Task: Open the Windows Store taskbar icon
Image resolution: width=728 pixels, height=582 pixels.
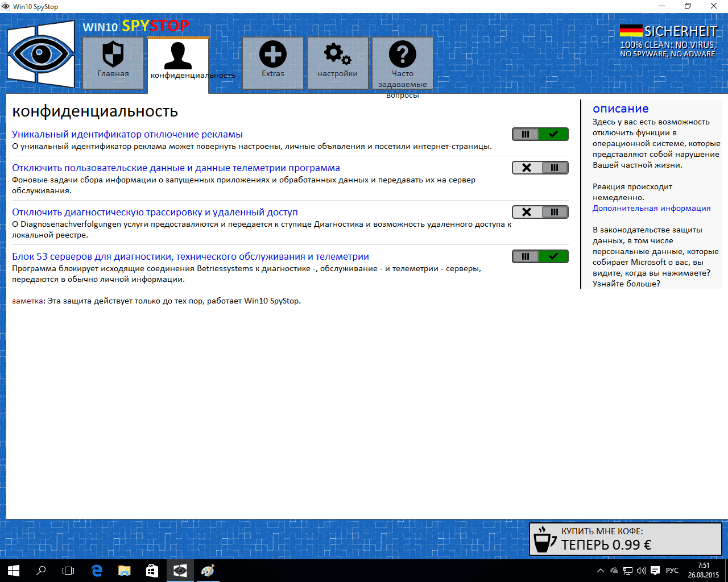Action: [152, 571]
